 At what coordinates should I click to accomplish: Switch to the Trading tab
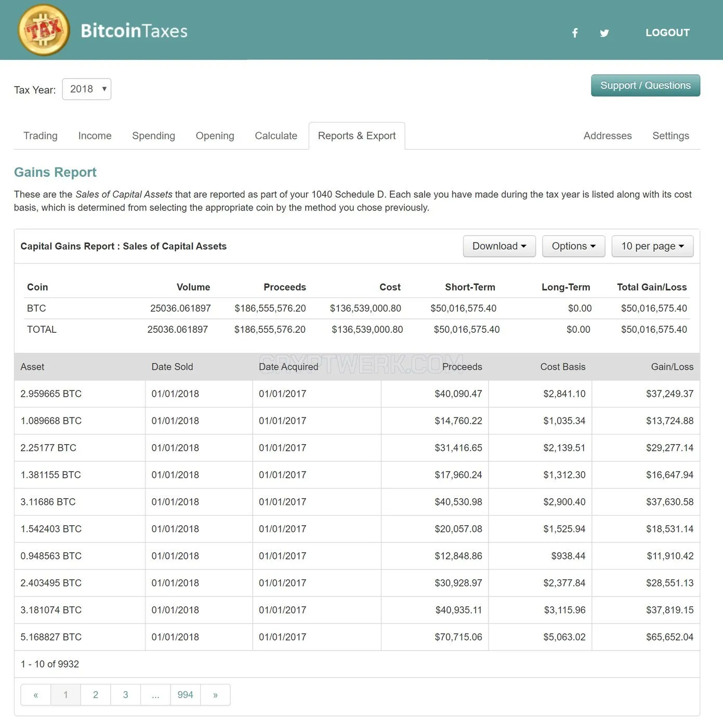[x=41, y=136]
